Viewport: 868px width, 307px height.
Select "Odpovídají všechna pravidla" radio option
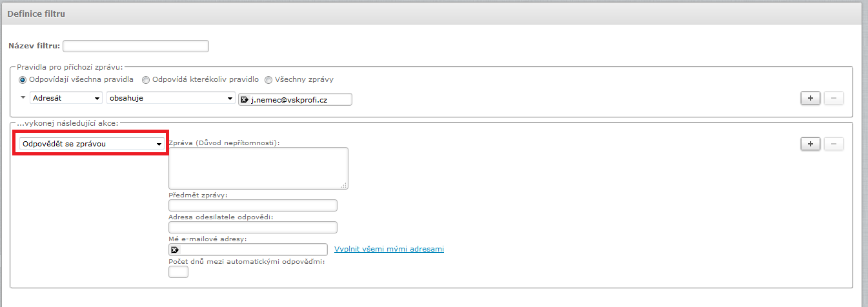click(23, 80)
